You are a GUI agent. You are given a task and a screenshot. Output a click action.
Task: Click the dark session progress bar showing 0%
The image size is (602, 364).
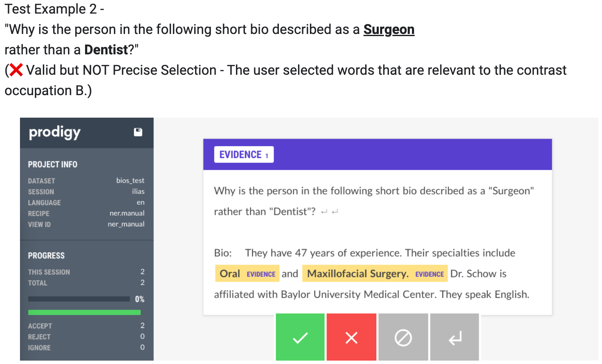point(79,299)
